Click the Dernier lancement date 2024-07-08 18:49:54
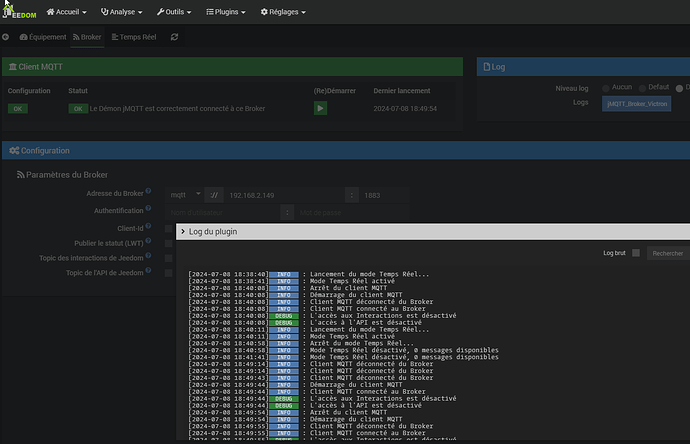Screen dimensions: 690x444 [405, 109]
